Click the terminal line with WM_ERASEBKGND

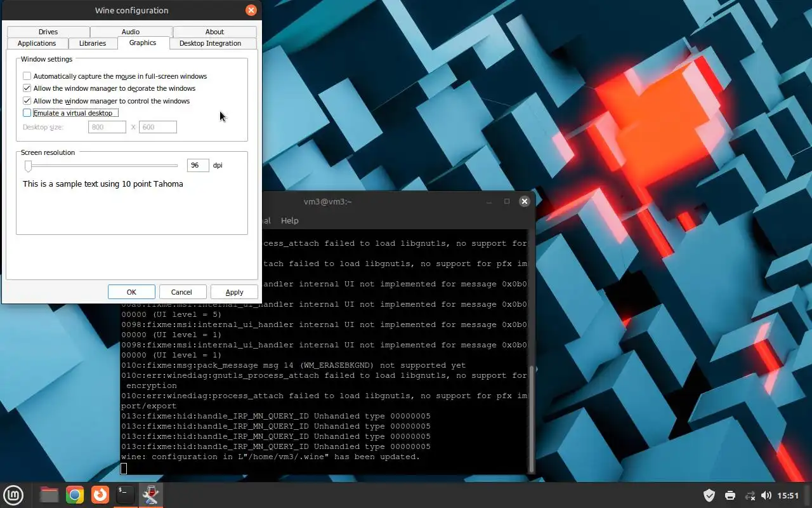(293, 365)
